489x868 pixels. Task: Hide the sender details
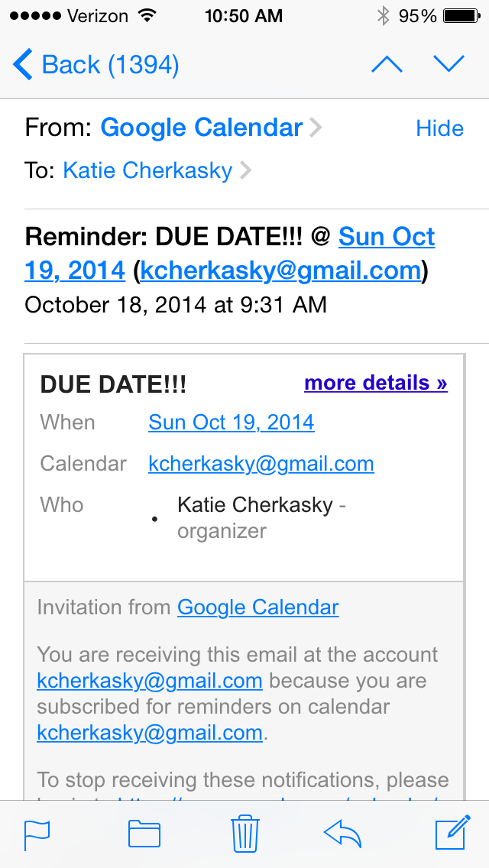point(439,128)
